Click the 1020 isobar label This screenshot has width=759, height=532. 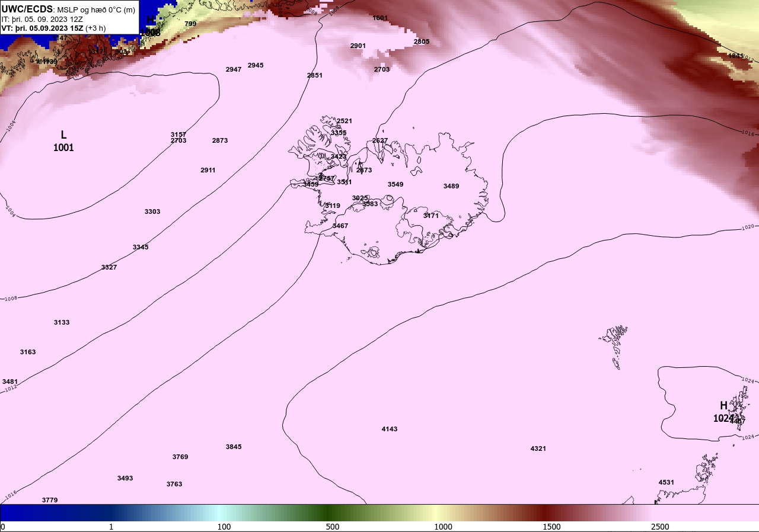tap(749, 227)
